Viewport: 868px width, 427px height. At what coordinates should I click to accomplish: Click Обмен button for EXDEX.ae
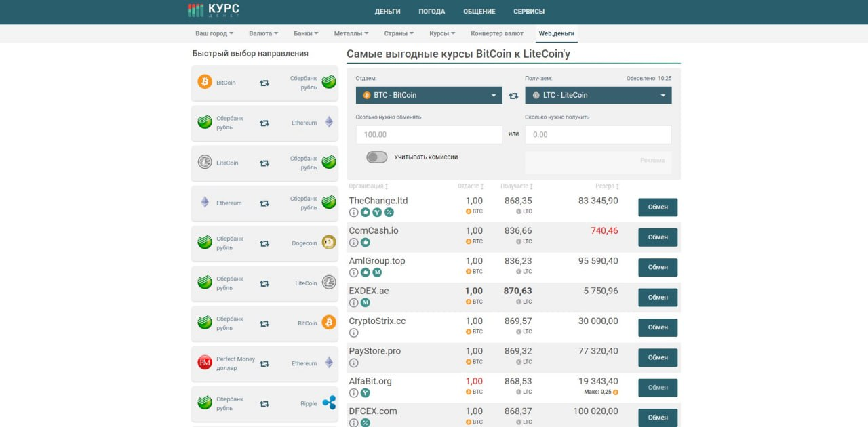658,298
